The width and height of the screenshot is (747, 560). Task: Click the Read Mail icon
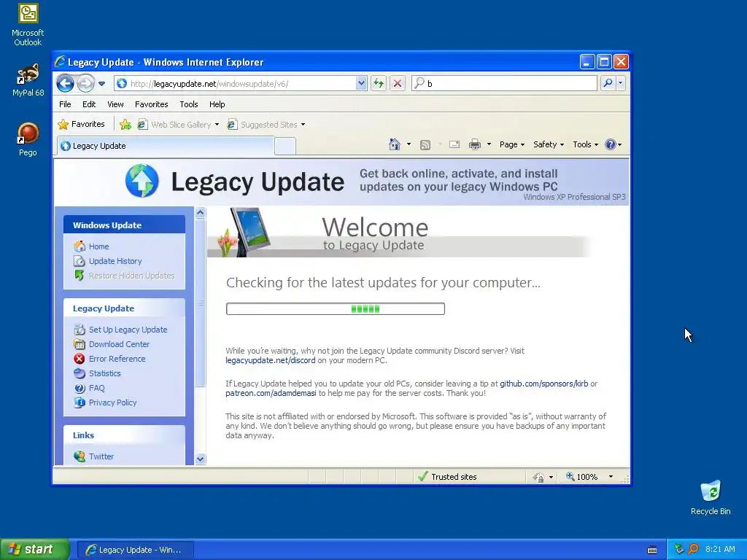pyautogui.click(x=454, y=144)
